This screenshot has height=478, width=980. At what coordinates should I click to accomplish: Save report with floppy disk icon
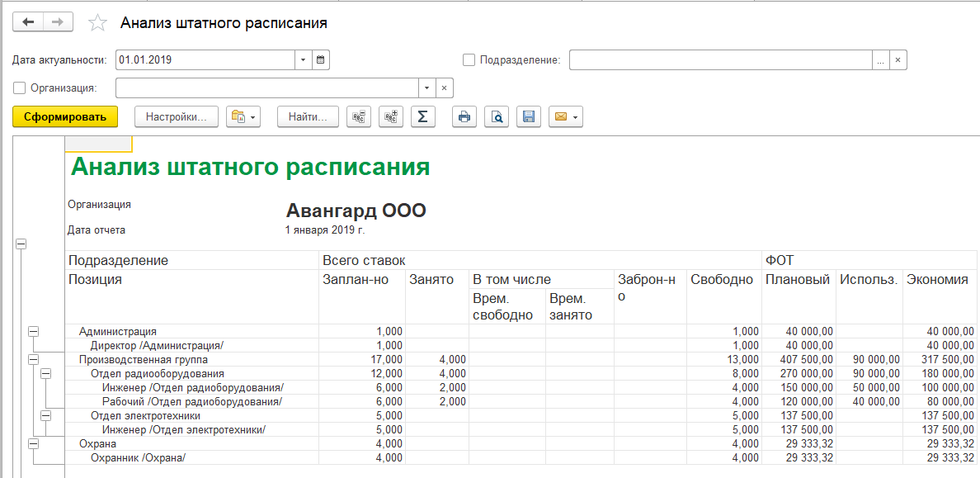529,117
